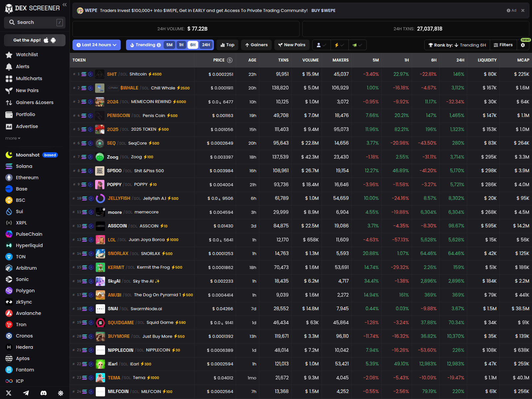
Task: Select the 1H trending timeframe
Action: coord(181,45)
